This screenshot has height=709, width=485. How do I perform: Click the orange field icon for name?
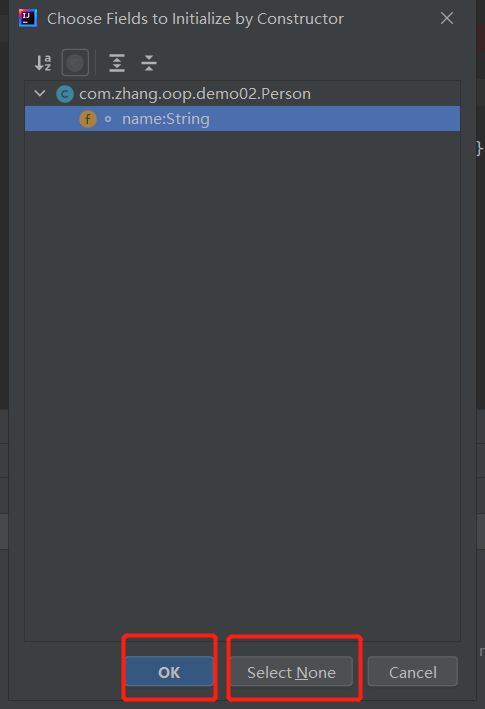(x=88, y=119)
